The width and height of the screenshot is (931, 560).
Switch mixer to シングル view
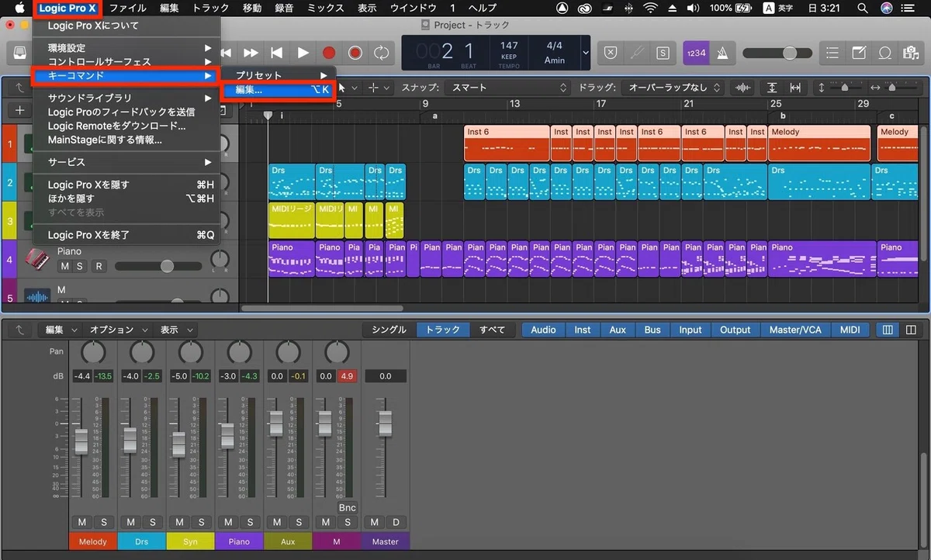[389, 330]
